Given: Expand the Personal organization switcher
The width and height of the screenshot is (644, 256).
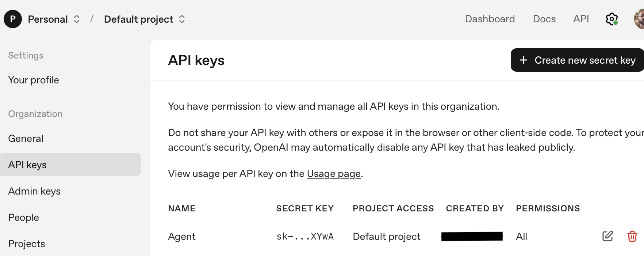Looking at the screenshot, I should click(76, 19).
